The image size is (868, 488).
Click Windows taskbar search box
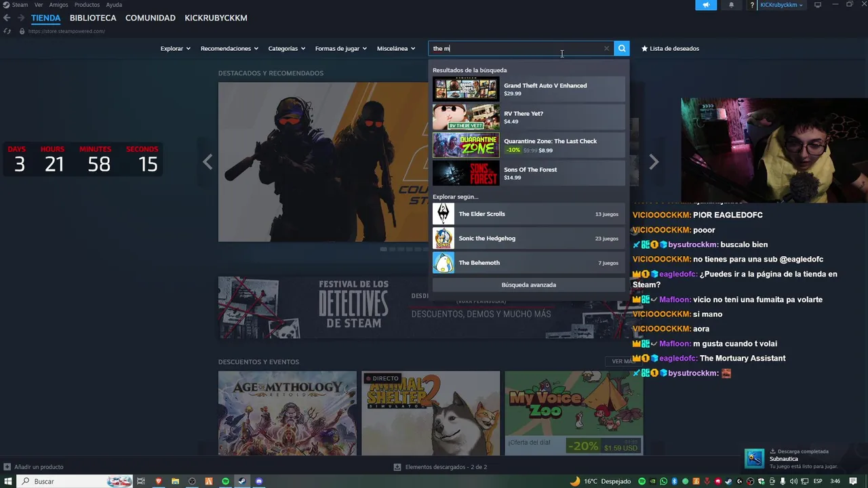(x=75, y=481)
